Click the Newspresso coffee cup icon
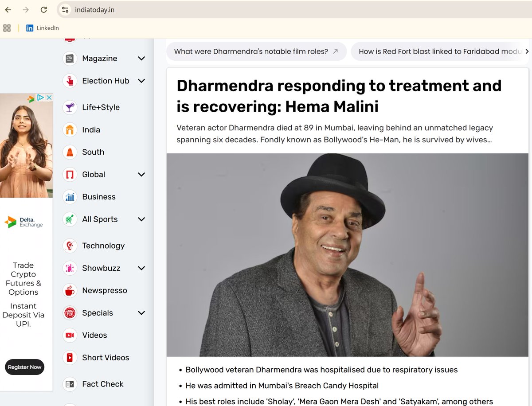Image resolution: width=532 pixels, height=406 pixels. click(x=70, y=290)
